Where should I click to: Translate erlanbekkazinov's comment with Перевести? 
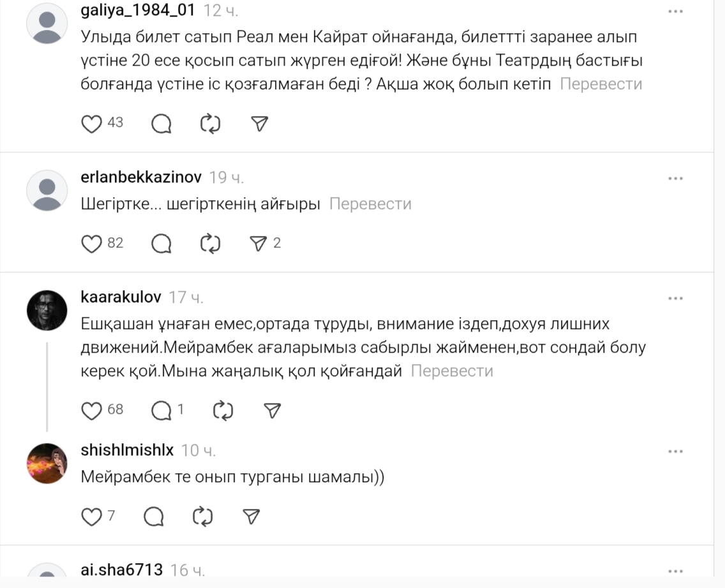(370, 204)
